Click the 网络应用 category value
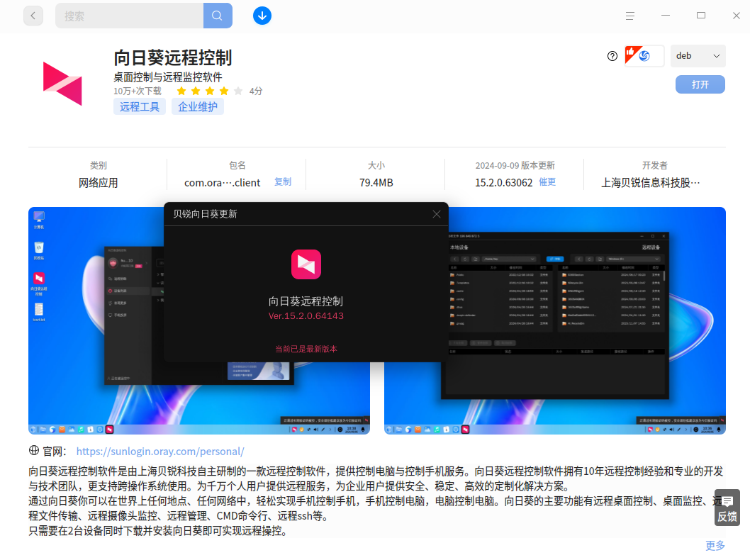 pos(98,183)
